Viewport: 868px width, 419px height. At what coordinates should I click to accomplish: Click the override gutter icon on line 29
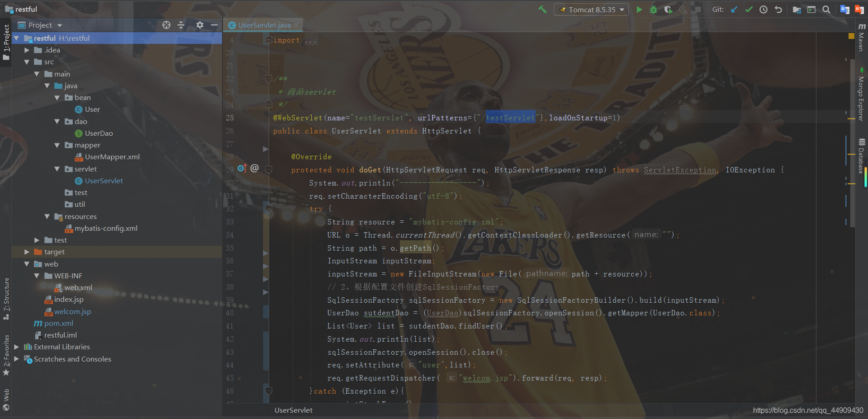coord(242,168)
